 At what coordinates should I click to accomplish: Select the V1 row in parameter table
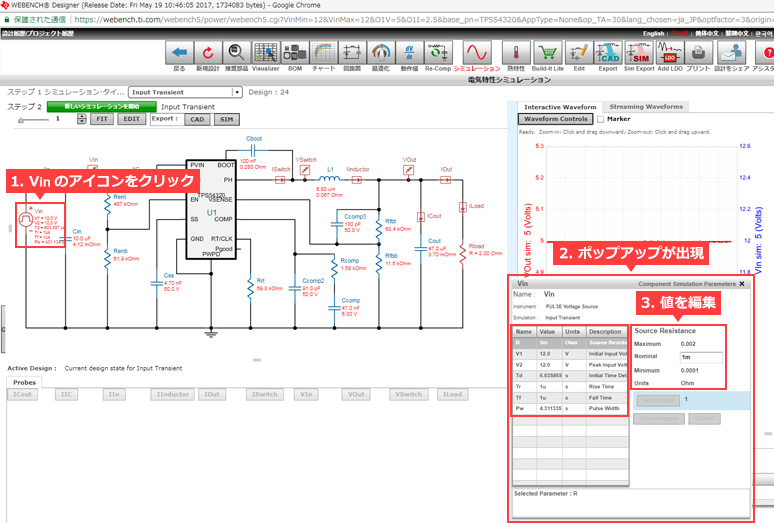(x=570, y=354)
